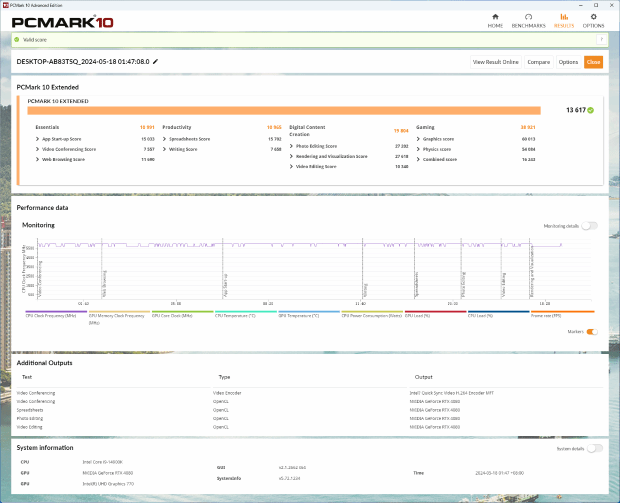Click the red GPU Load (%) legend swatch

coord(435,312)
